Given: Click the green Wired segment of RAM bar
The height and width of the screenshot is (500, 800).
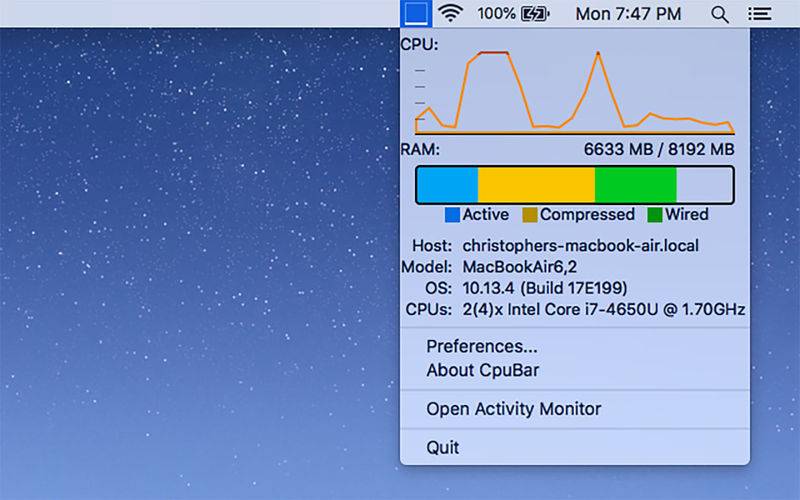Looking at the screenshot, I should pos(636,185).
